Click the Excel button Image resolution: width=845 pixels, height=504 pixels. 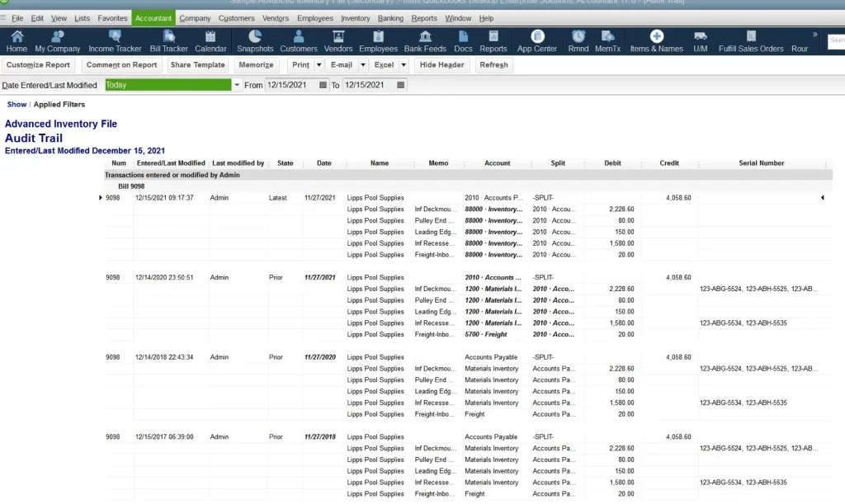[384, 65]
